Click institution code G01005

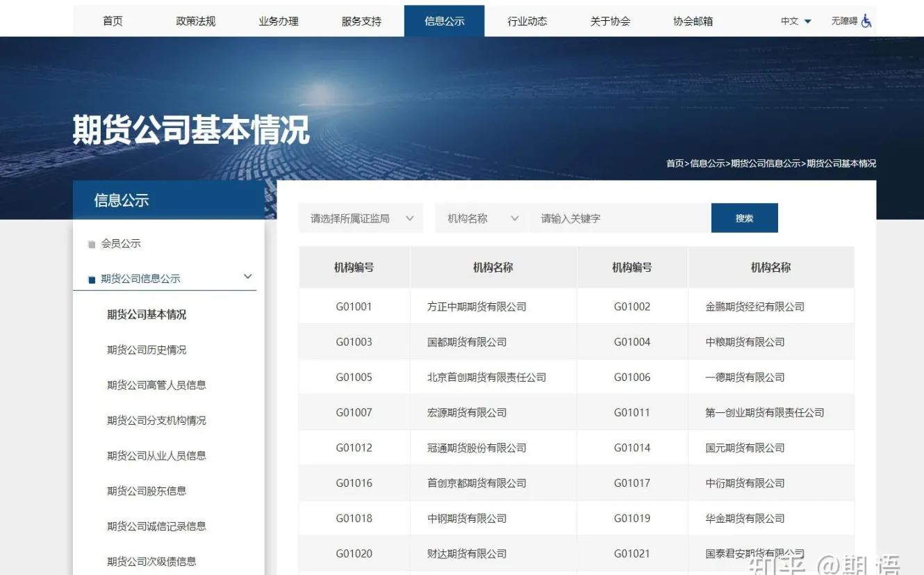(354, 378)
